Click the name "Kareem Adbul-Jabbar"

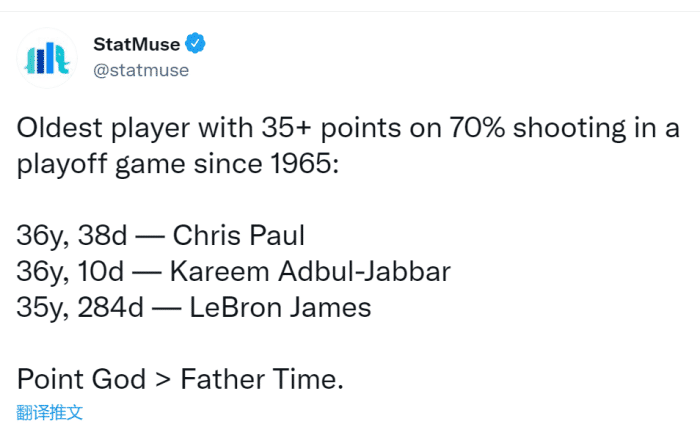click(310, 272)
